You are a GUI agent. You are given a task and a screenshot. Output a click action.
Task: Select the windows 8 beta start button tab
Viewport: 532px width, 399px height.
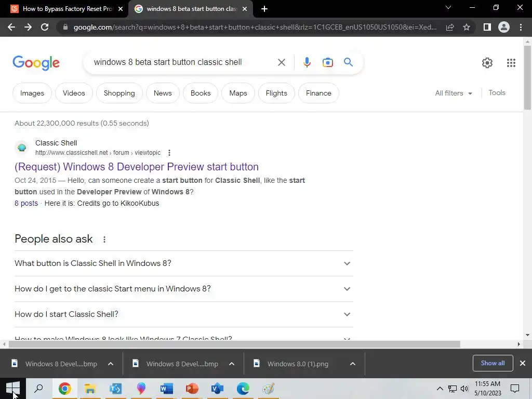190,9
